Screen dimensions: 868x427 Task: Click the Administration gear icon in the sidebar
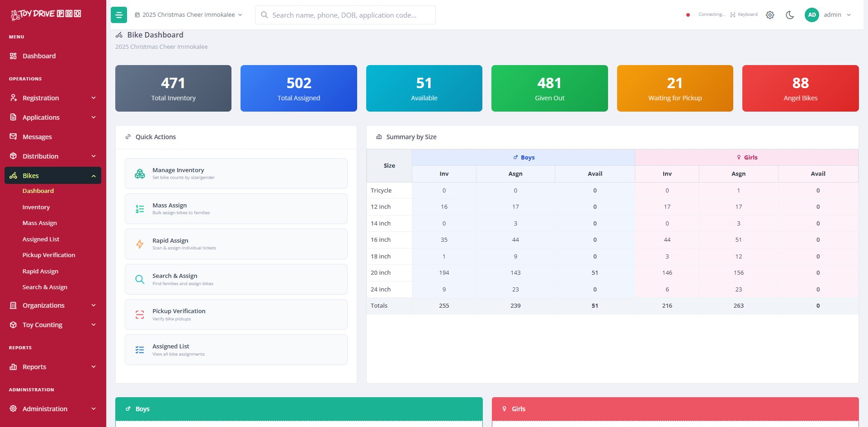pyautogui.click(x=13, y=409)
